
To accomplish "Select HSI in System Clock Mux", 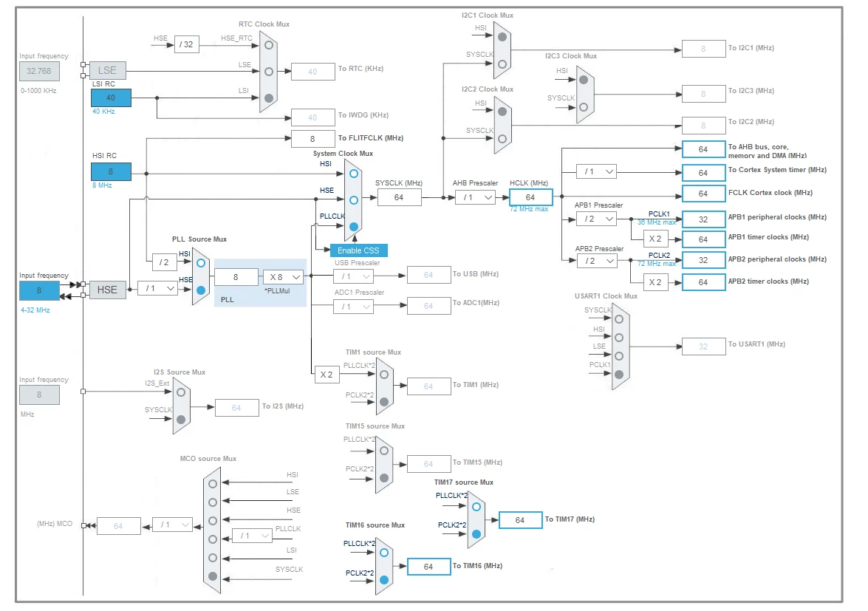I will pyautogui.click(x=354, y=174).
